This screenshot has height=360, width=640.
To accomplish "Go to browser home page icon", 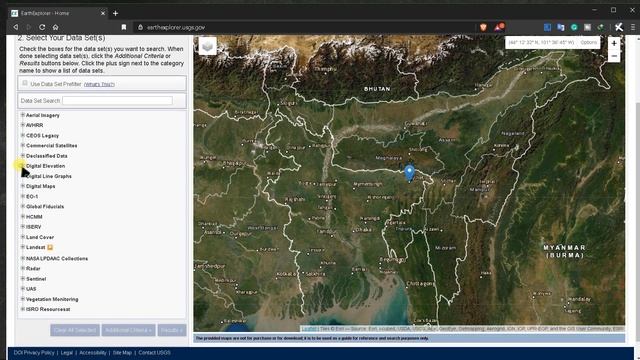I will point(56,27).
